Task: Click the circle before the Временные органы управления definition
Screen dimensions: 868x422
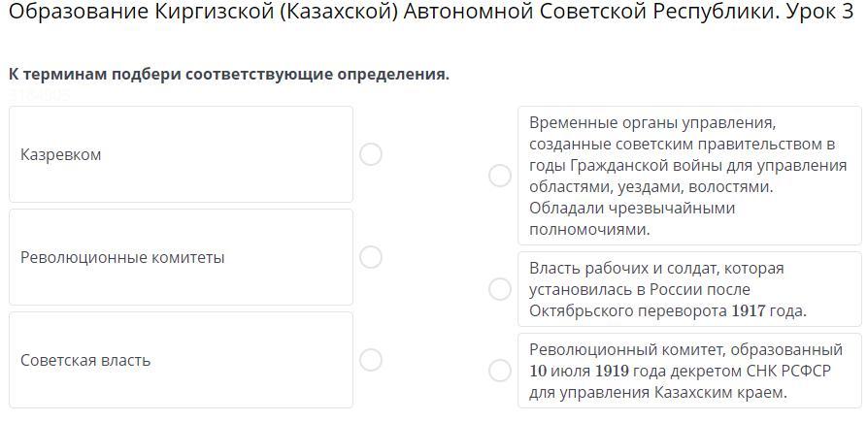Action: coord(500,176)
